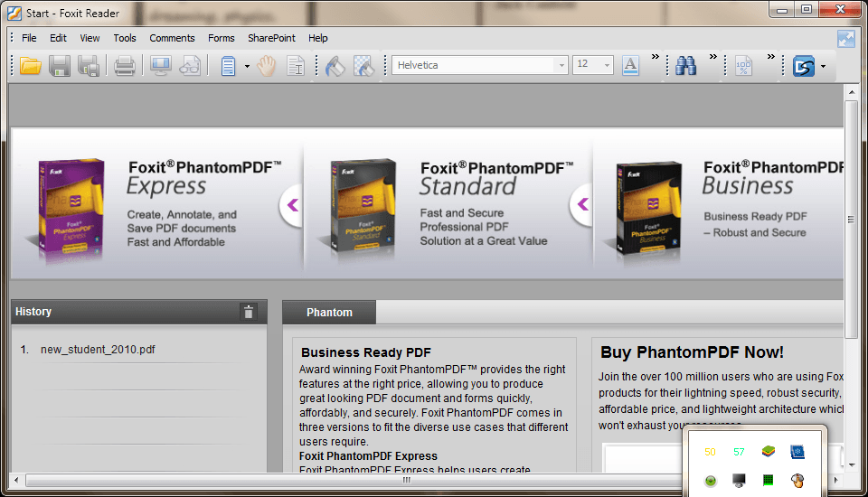Click the purple arrow beside PhantomPDF Standard
This screenshot has height=497, width=868.
(581, 205)
